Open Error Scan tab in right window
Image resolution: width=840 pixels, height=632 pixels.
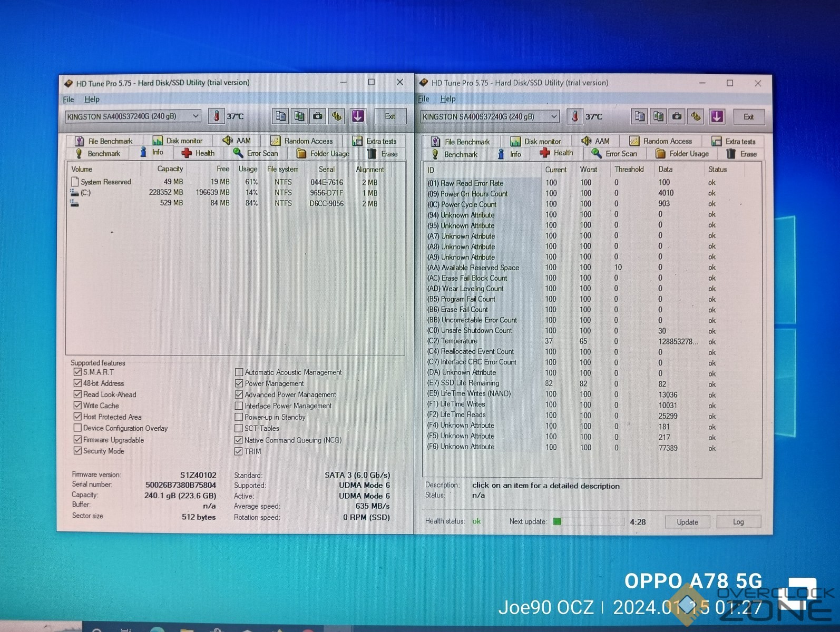(614, 154)
